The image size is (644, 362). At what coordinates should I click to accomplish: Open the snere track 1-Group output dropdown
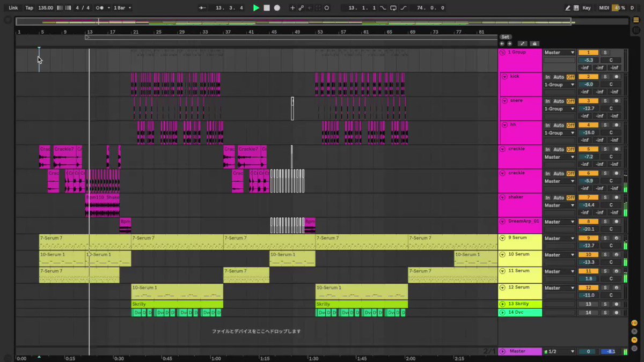click(x=560, y=109)
